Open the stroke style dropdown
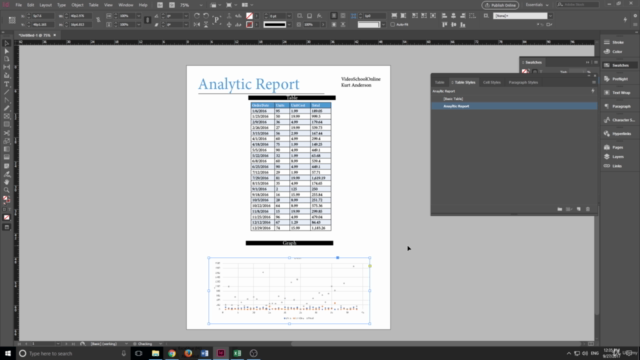 289,24
